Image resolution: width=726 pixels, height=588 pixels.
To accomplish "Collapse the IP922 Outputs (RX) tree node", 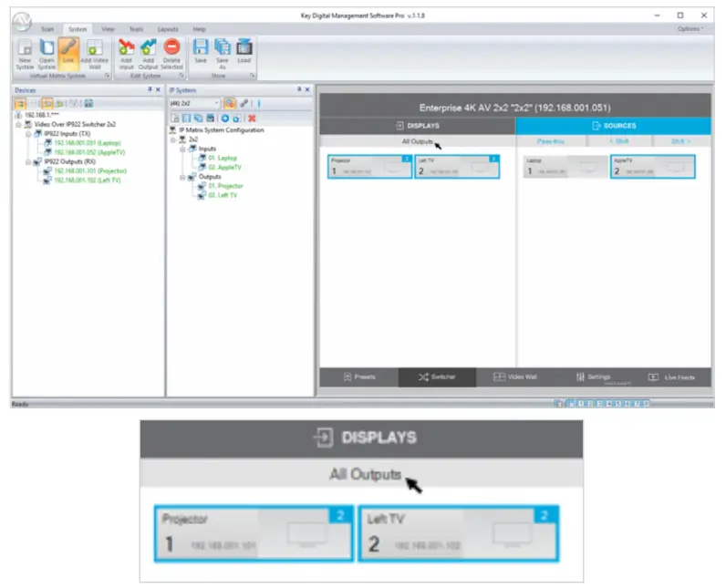I will 27,162.
